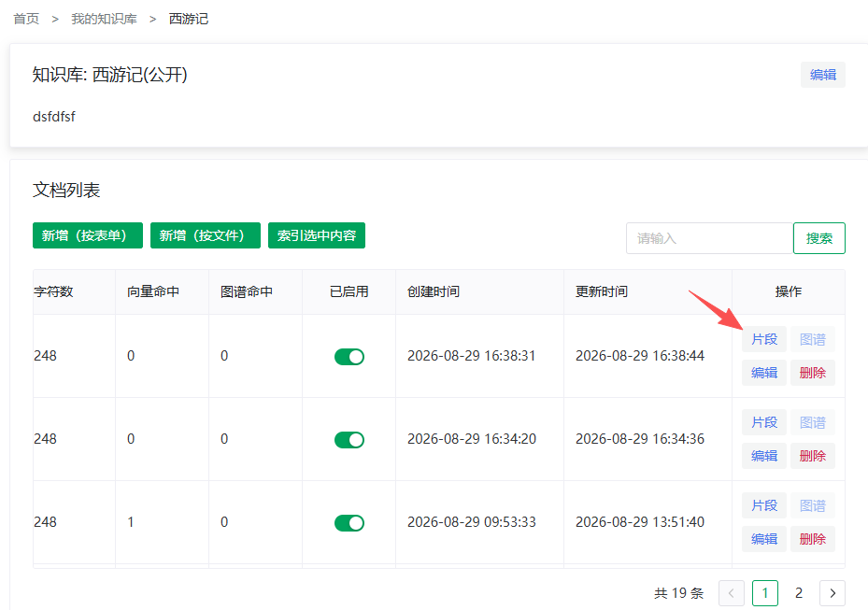The width and height of the screenshot is (868, 610).
Task: Click 操作 column header
Action: (789, 291)
